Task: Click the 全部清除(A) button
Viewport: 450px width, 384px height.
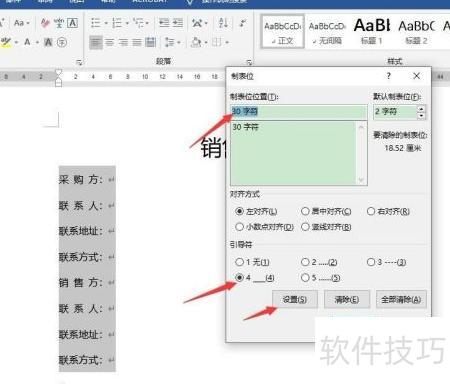Action: pyautogui.click(x=401, y=299)
